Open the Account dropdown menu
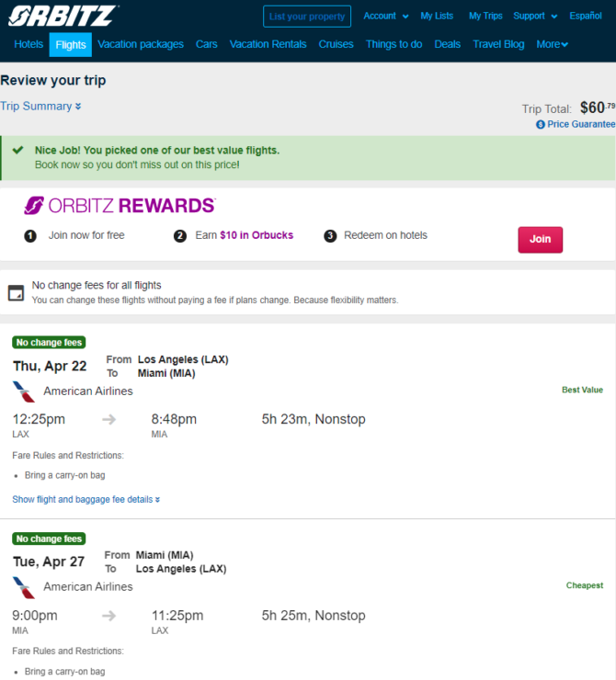 (x=385, y=16)
